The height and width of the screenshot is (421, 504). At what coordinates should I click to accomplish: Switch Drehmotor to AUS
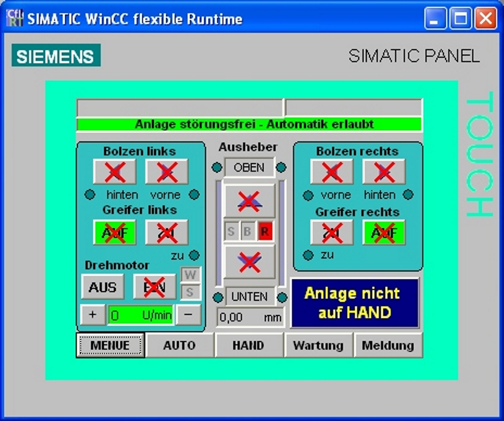click(103, 287)
